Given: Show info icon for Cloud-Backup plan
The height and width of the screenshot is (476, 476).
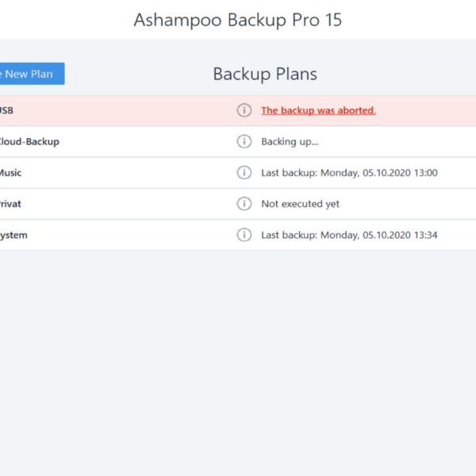Looking at the screenshot, I should pos(244,141).
